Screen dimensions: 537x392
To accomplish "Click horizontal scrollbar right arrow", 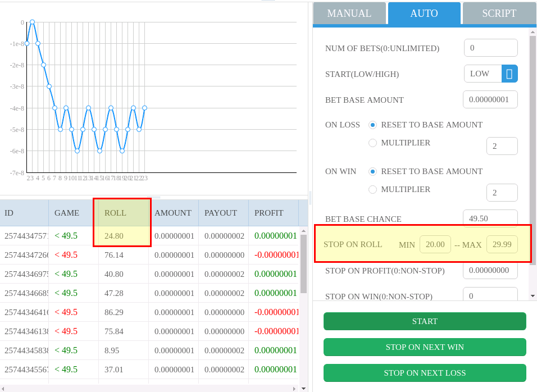I will coord(294,389).
